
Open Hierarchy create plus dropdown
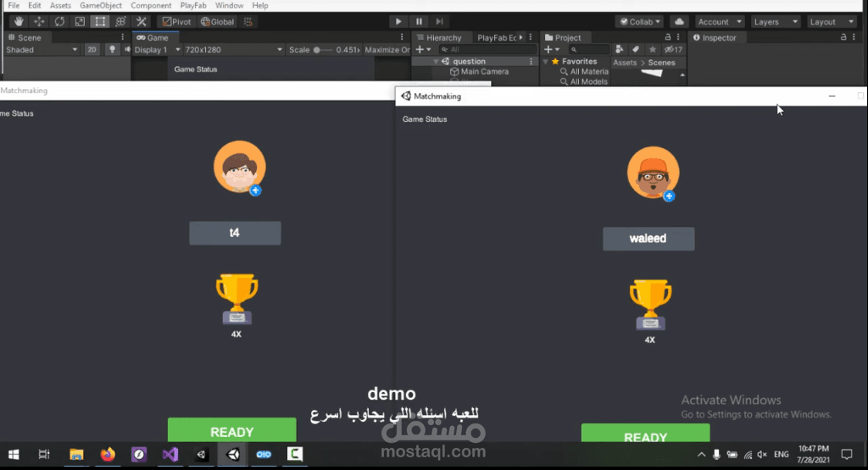[423, 49]
